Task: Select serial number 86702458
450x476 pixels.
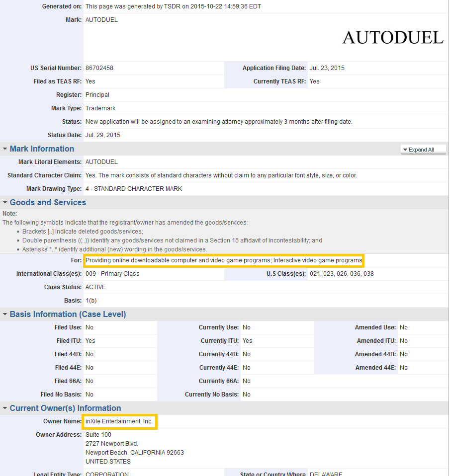Action: pyautogui.click(x=99, y=68)
